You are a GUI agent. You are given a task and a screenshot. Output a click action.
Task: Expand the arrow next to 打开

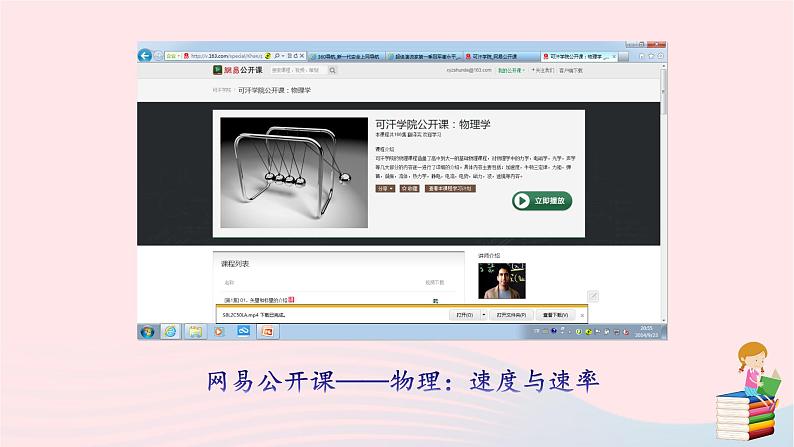coord(484,315)
